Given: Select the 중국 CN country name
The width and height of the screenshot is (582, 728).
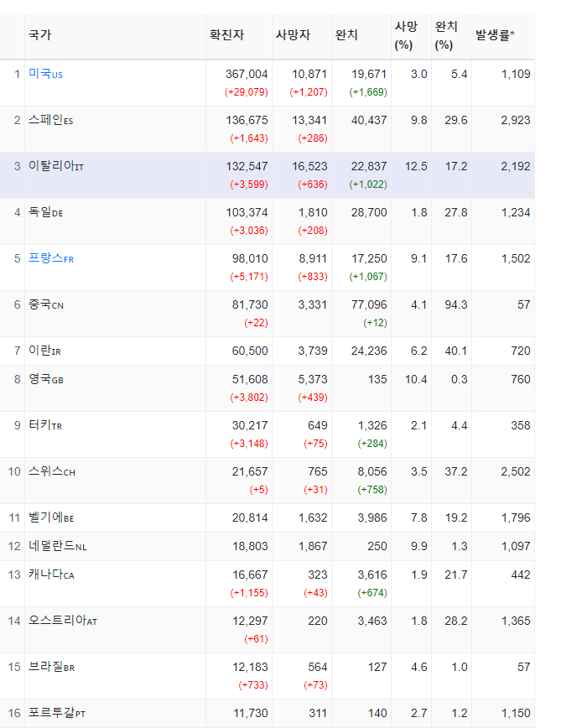Looking at the screenshot, I should tap(46, 305).
